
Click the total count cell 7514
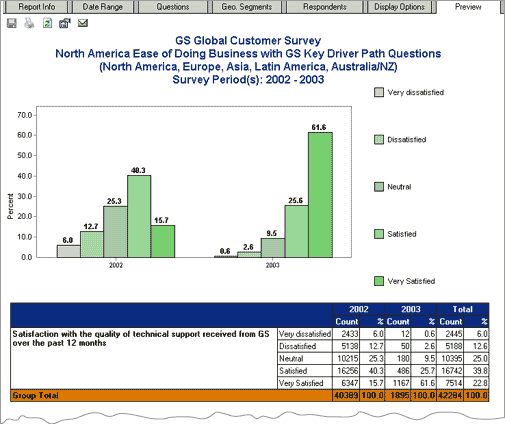pos(450,383)
